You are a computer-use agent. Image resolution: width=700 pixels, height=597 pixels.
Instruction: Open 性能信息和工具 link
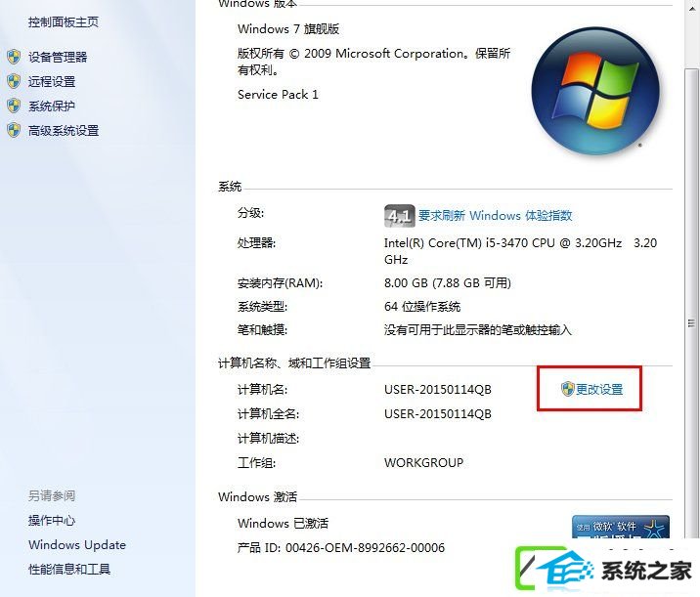click(x=69, y=569)
